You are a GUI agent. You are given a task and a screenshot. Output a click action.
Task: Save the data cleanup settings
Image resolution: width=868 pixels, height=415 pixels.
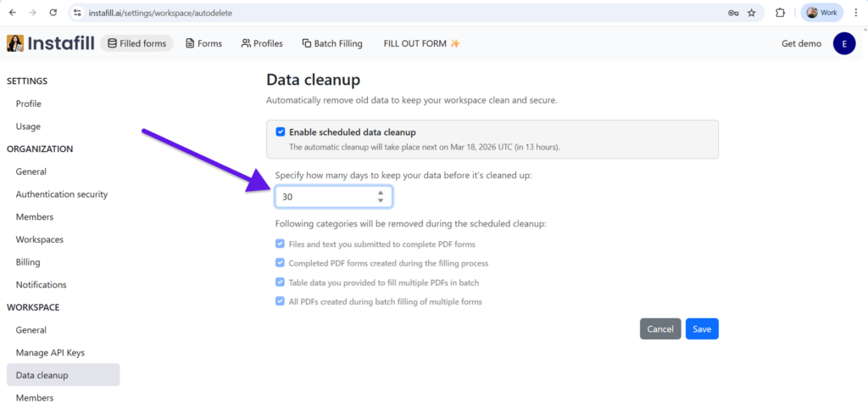tap(702, 329)
